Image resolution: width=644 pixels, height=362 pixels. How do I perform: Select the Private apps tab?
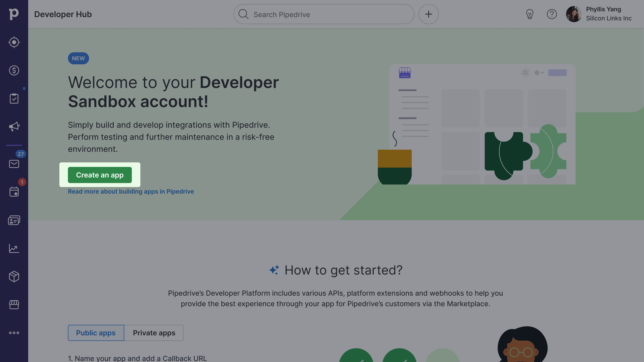tap(154, 333)
